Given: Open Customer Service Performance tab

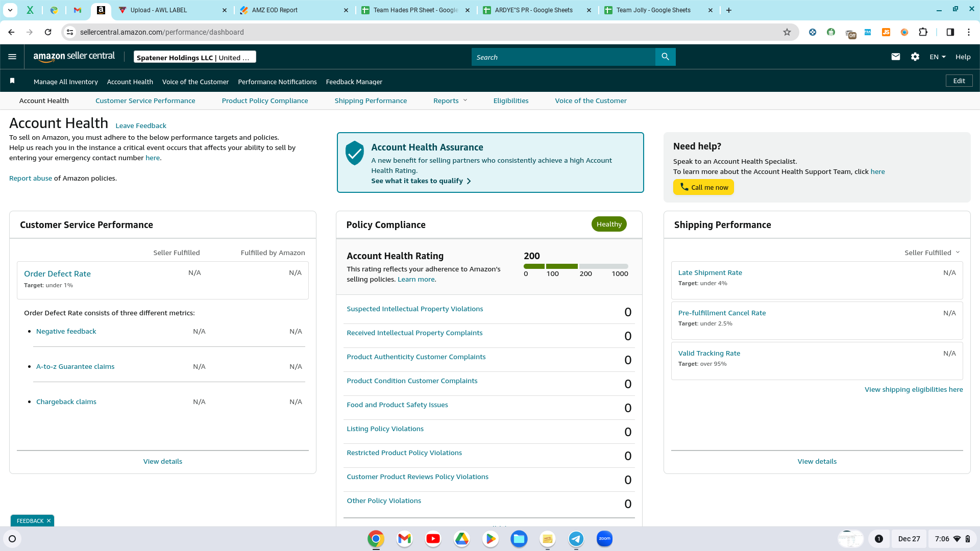Looking at the screenshot, I should click(145, 101).
